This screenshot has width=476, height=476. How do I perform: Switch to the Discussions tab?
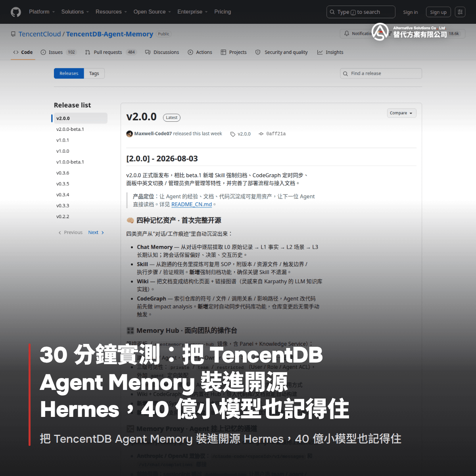162,52
